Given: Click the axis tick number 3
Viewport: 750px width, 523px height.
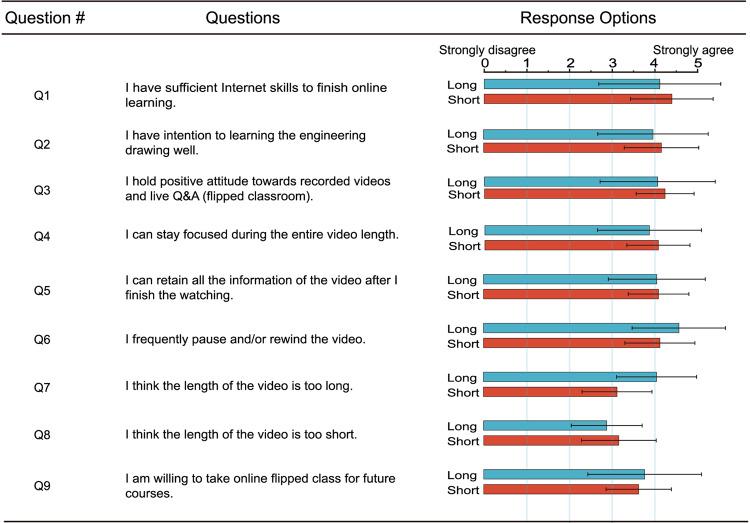Looking at the screenshot, I should [612, 64].
